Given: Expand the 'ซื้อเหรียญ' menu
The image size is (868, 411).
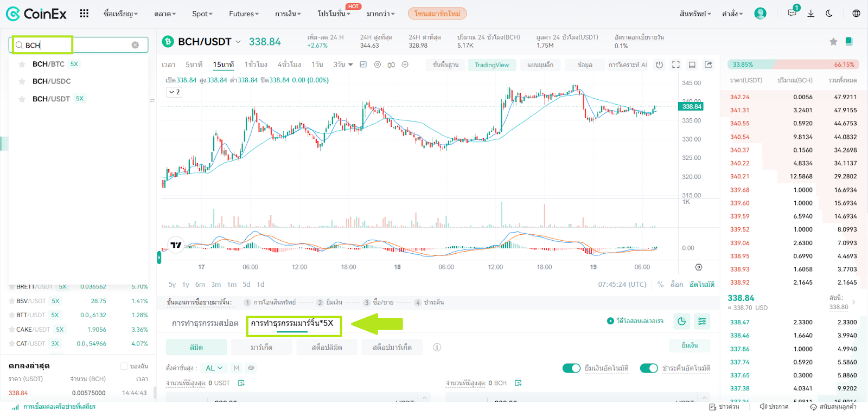Looking at the screenshot, I should [120, 14].
